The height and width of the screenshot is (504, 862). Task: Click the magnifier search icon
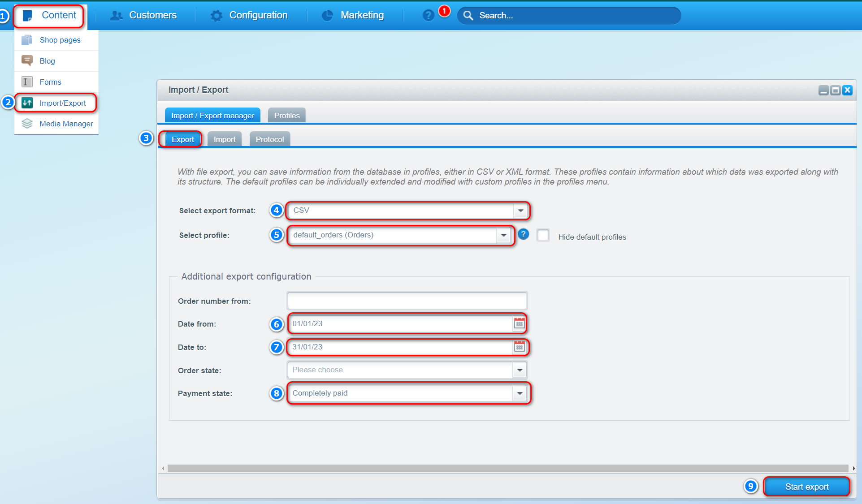click(468, 16)
